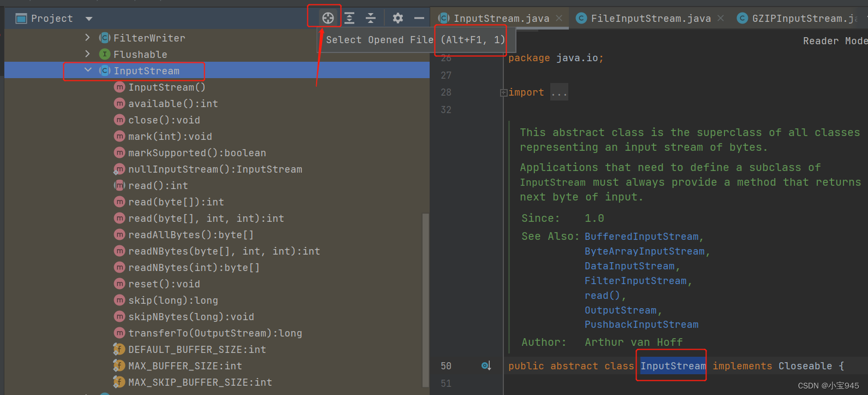
Task: Click the read():int abstract method icon
Action: click(x=119, y=186)
